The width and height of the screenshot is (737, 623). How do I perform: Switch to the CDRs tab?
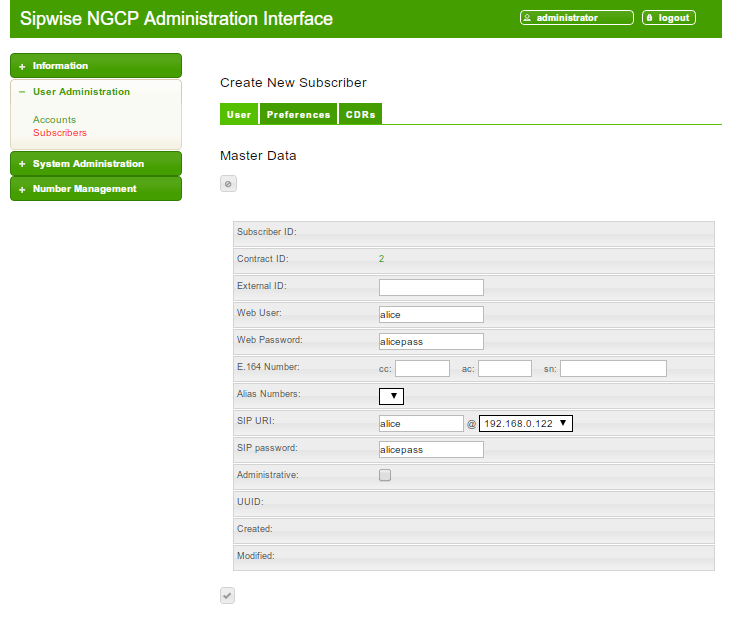pyautogui.click(x=361, y=114)
